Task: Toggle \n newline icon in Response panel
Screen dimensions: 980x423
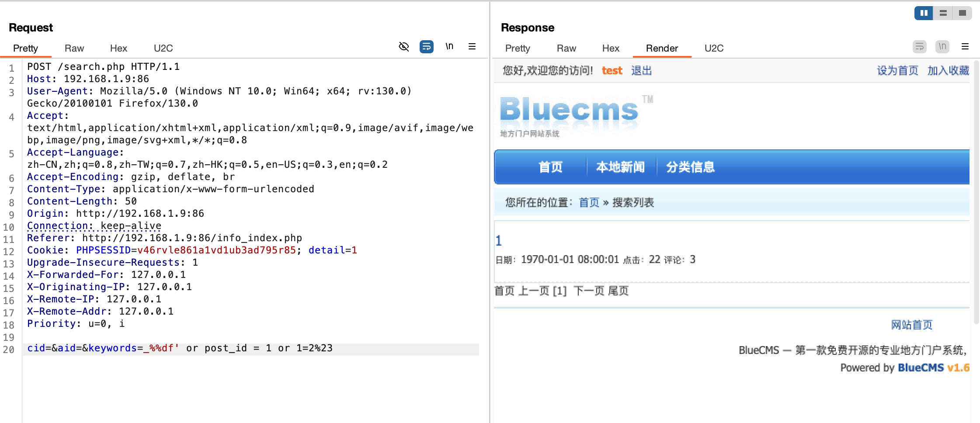Action: pyautogui.click(x=942, y=46)
